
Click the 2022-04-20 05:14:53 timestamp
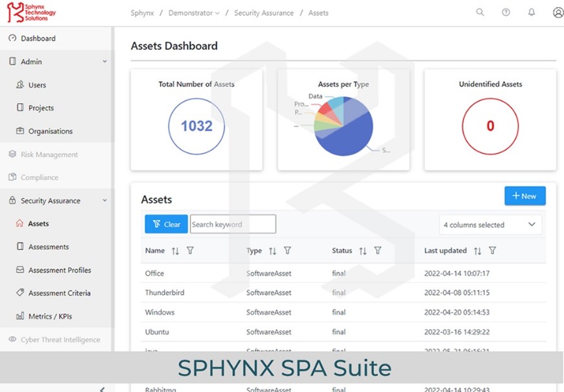(x=457, y=312)
